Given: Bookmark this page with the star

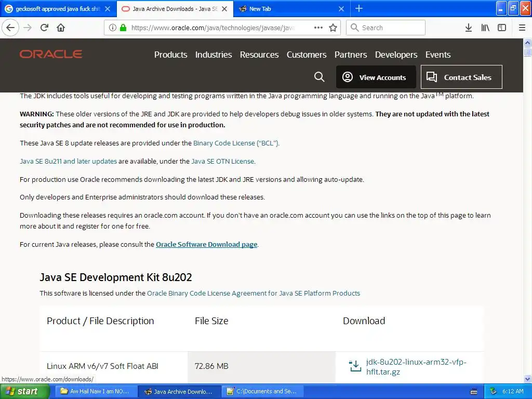Looking at the screenshot, I should tap(333, 28).
